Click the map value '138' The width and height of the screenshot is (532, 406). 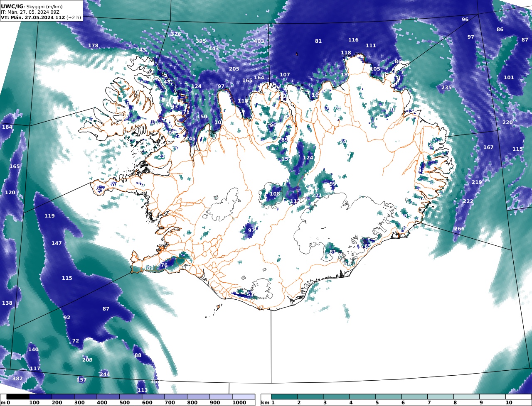tap(7, 303)
